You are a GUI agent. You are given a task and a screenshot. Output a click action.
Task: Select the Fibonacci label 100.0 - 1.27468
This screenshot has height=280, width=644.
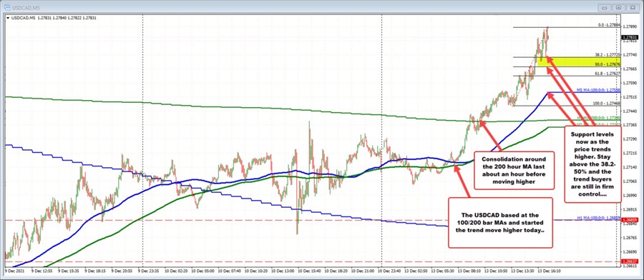[608, 104]
